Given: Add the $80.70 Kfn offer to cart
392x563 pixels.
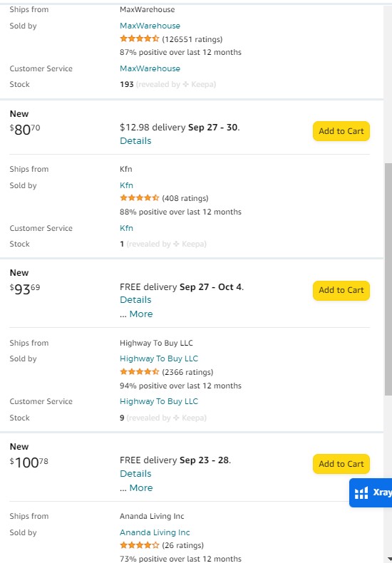Looking at the screenshot, I should click(x=341, y=131).
